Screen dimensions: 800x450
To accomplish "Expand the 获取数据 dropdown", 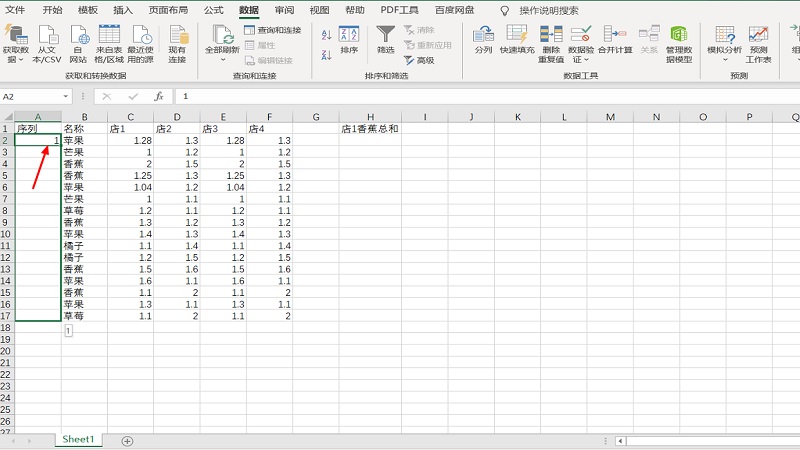I will point(15,59).
